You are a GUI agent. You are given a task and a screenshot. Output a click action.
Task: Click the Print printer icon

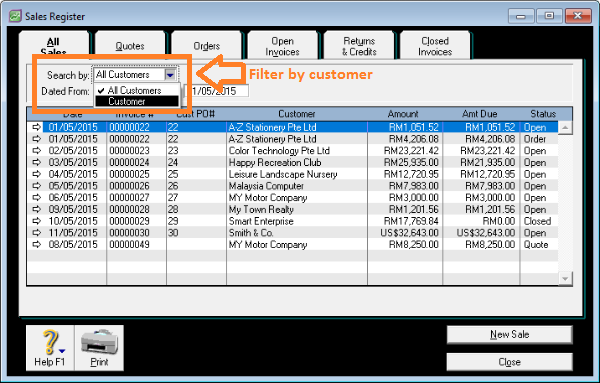[99, 348]
